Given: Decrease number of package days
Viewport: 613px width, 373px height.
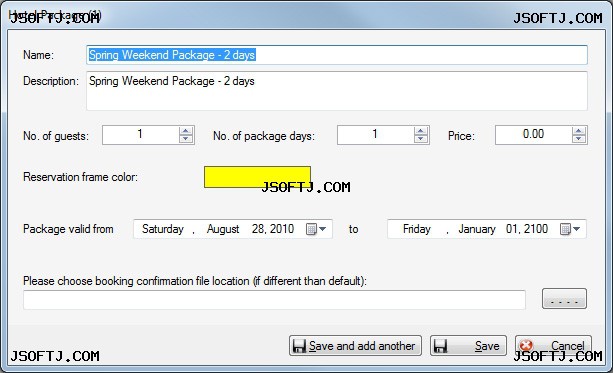Looking at the screenshot, I should [421, 139].
